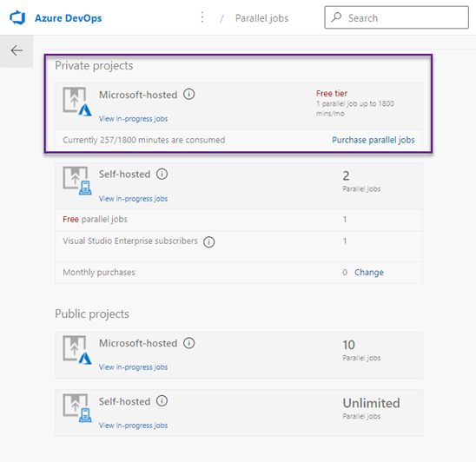Click the '2 Parallel jobs' count
This screenshot has width=476, height=462.
pos(361,181)
